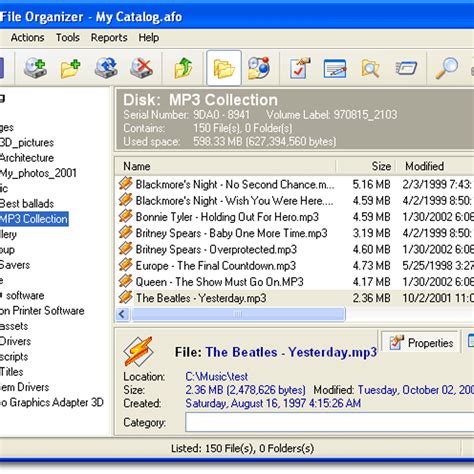Click the 10/2/2001 modified date cell

438,298
